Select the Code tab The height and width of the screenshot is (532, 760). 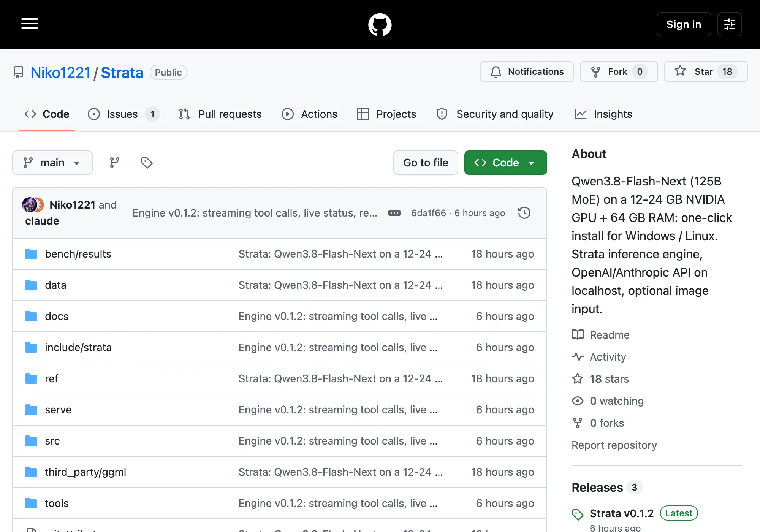[x=47, y=114]
